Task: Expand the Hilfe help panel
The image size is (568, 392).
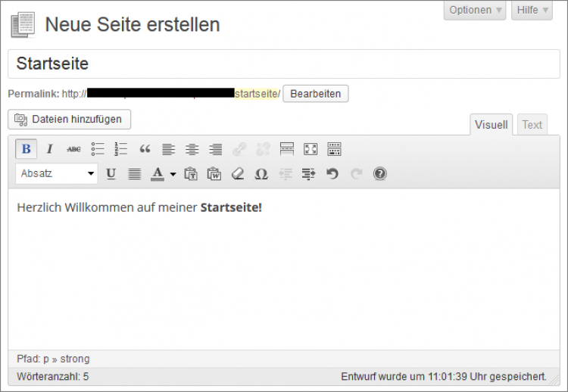Action: click(532, 10)
